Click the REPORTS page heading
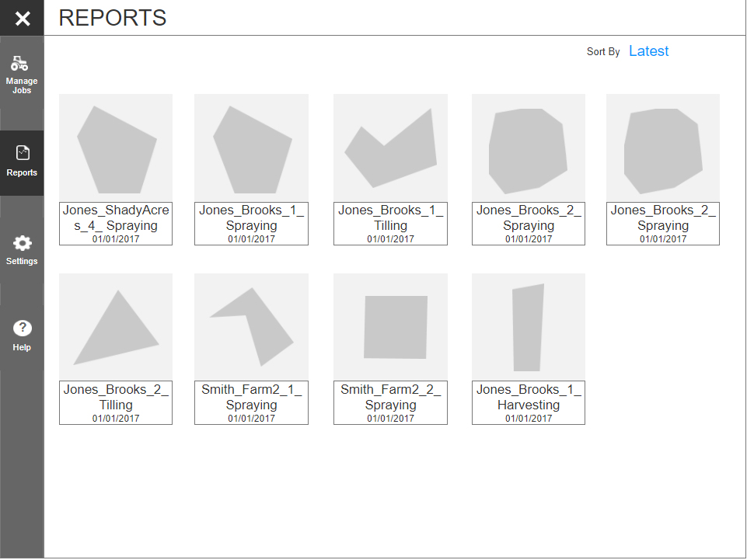The image size is (747, 560). pyautogui.click(x=113, y=18)
